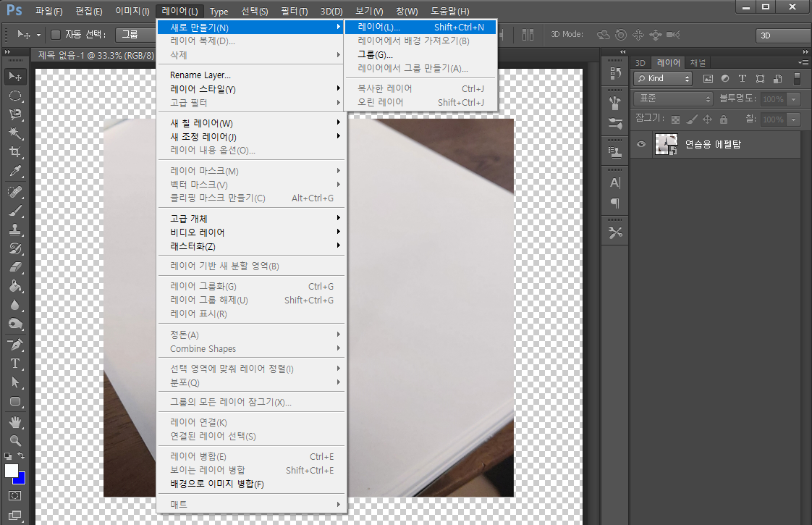Swap foreground and background colors

[x=21, y=455]
